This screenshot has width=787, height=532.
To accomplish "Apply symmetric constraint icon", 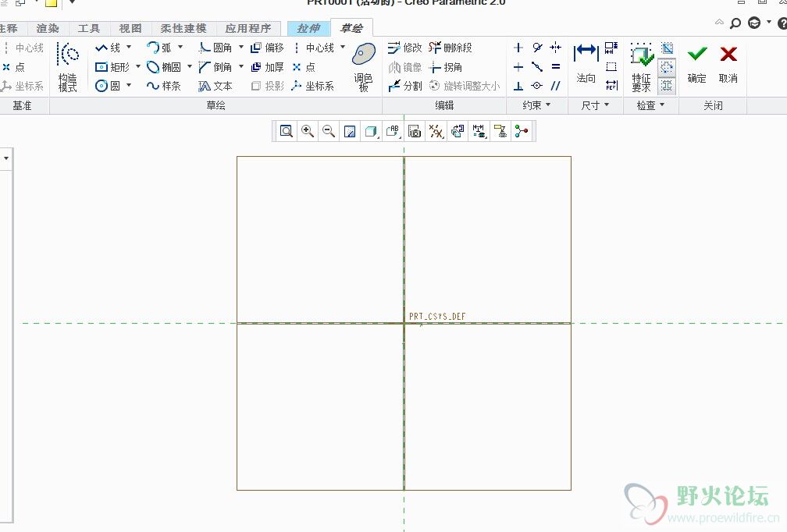I will [x=556, y=48].
